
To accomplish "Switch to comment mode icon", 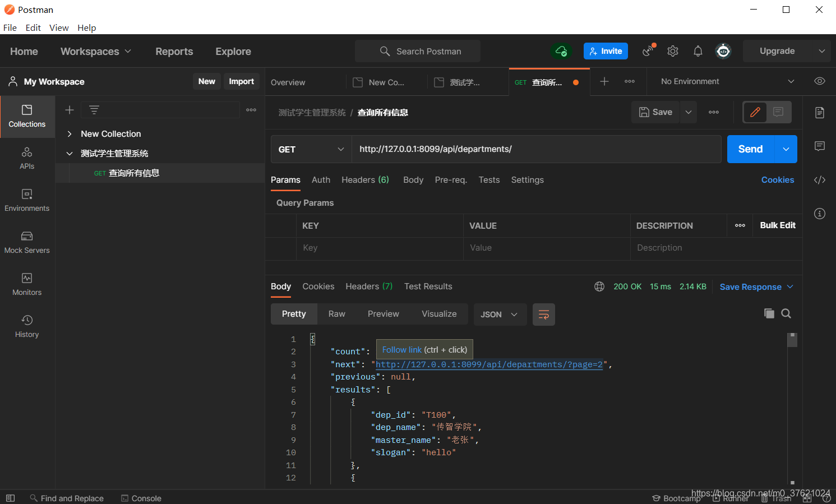I will coord(778,112).
